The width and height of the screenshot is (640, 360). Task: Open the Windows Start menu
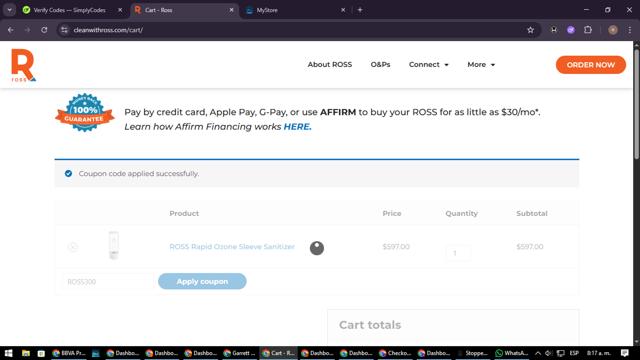point(8,353)
